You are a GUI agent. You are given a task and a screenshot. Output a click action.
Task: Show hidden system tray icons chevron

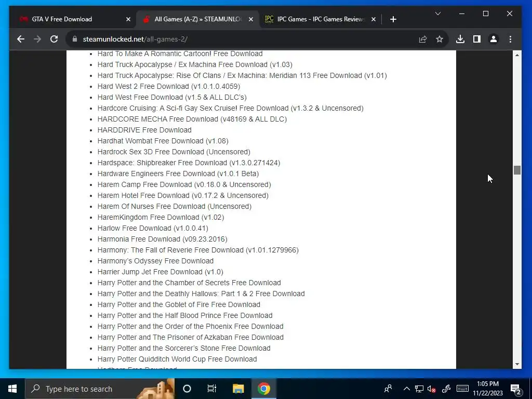(x=406, y=389)
